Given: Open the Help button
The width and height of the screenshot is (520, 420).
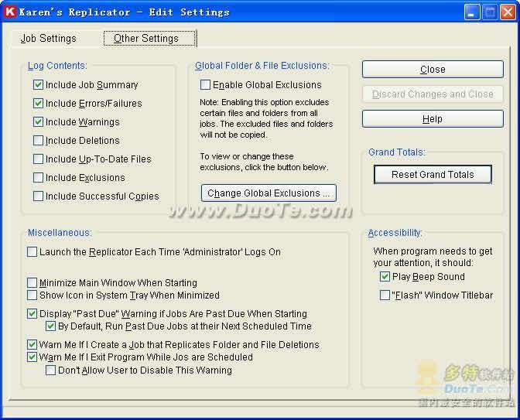Looking at the screenshot, I should point(433,118).
